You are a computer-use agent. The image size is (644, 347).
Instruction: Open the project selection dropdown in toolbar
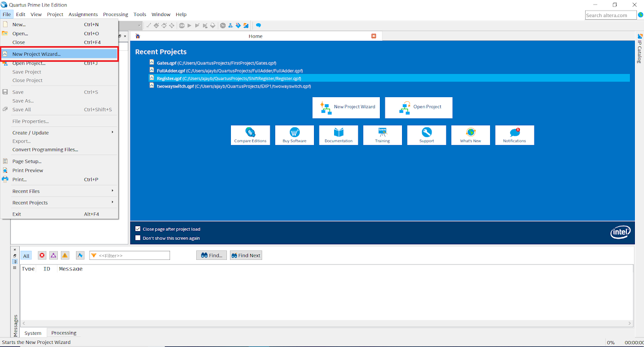(139, 25)
